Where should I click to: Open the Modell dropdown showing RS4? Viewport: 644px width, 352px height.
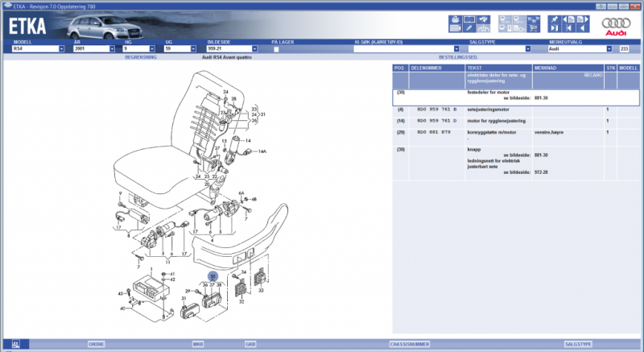[x=61, y=49]
